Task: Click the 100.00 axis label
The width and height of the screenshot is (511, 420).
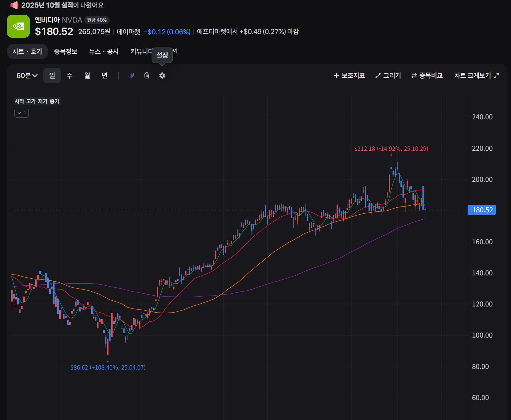Action: [482, 335]
